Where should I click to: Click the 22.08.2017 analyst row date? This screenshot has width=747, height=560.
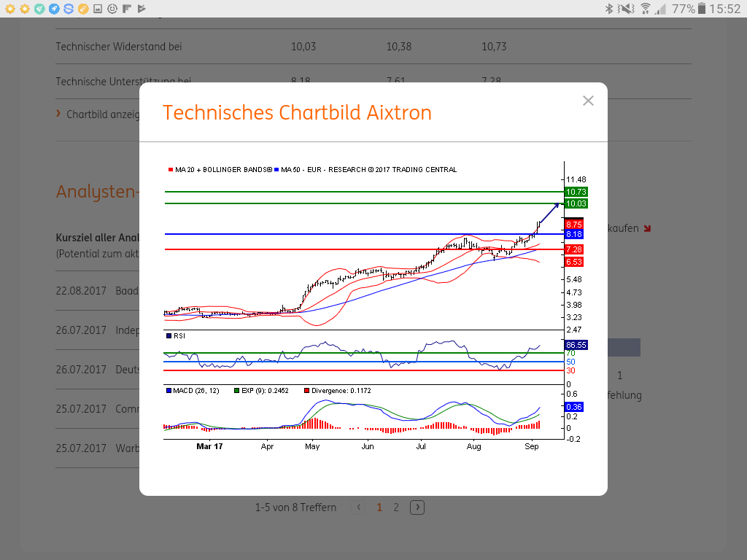[81, 291]
